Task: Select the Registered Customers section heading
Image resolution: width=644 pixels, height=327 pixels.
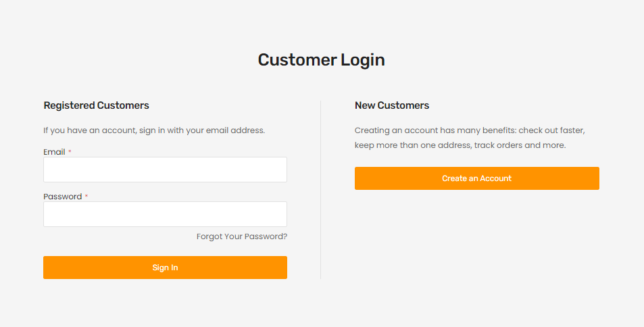Action: (x=96, y=105)
